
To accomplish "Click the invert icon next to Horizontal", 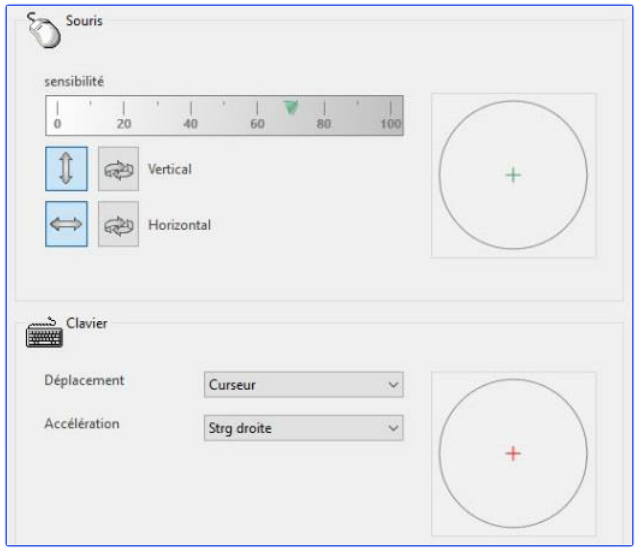I will [x=118, y=225].
